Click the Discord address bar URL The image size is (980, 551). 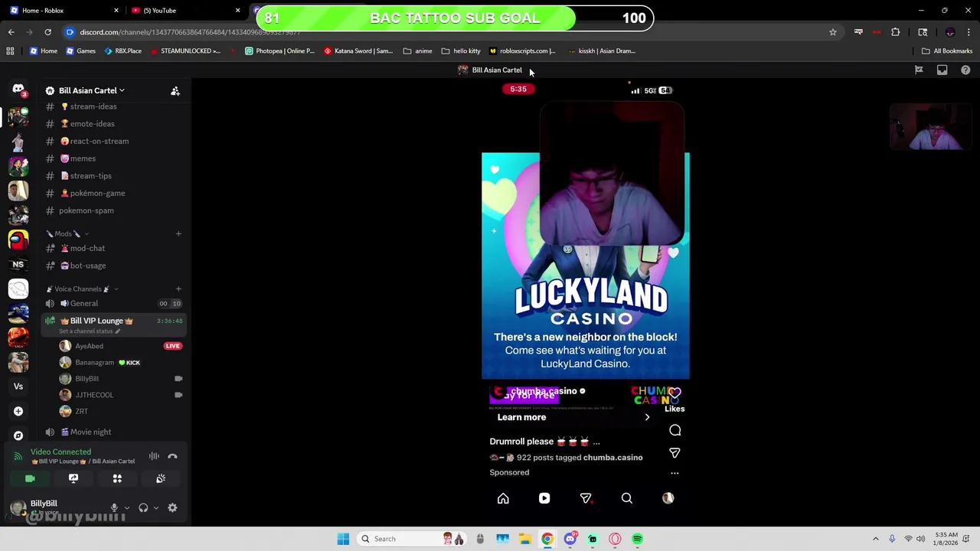(x=190, y=32)
